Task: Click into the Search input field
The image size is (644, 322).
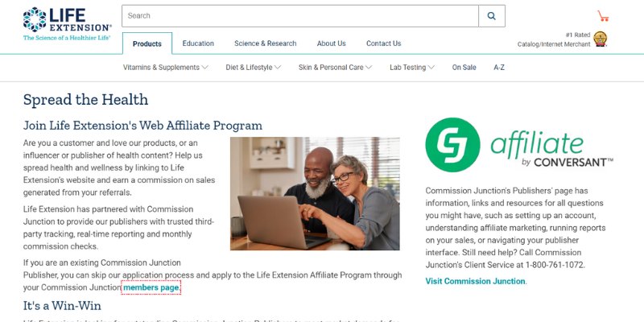Action: coord(300,16)
